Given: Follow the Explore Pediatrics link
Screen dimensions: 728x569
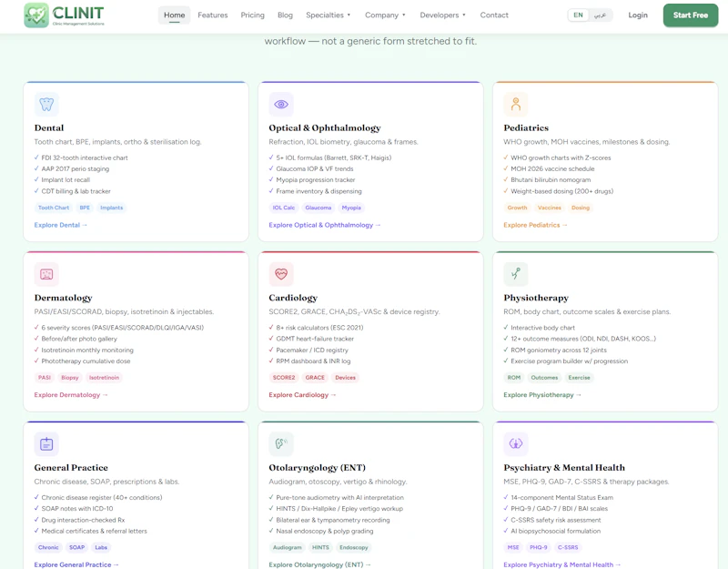Looking at the screenshot, I should click(535, 225).
